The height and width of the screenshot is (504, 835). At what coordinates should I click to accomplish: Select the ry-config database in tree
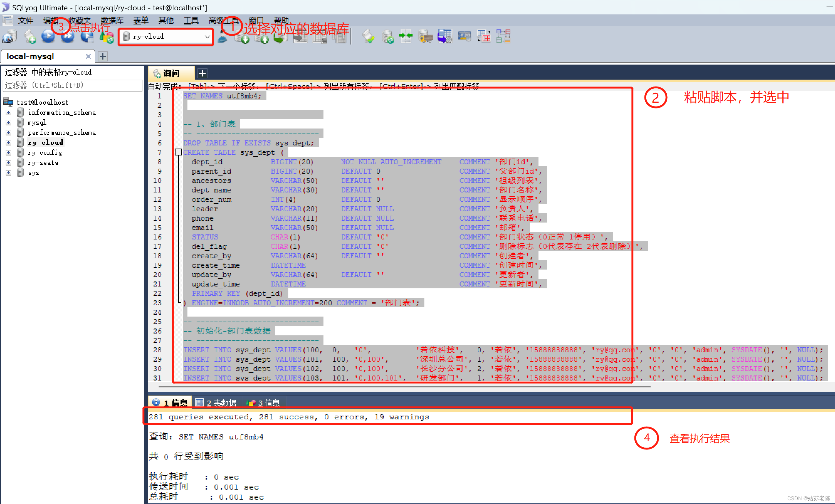45,153
